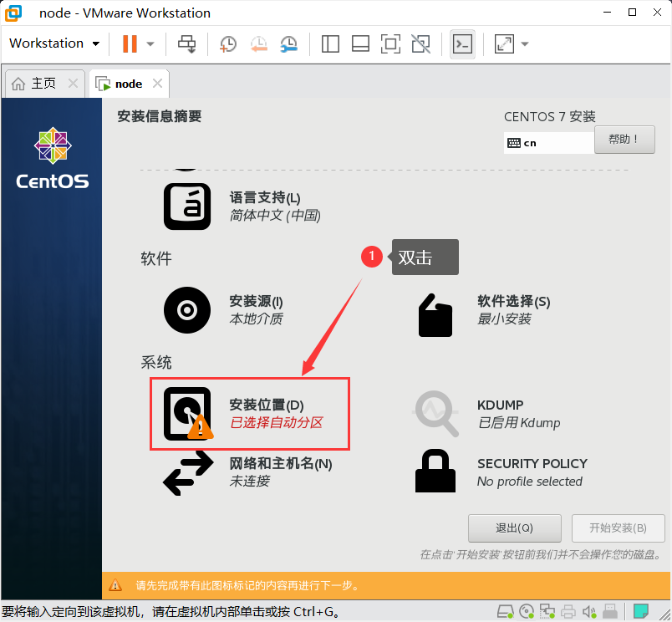Image resolution: width=672 pixels, height=622 pixels.
Task: Click the 已启用 Kdump status text
Action: pyautogui.click(x=518, y=423)
